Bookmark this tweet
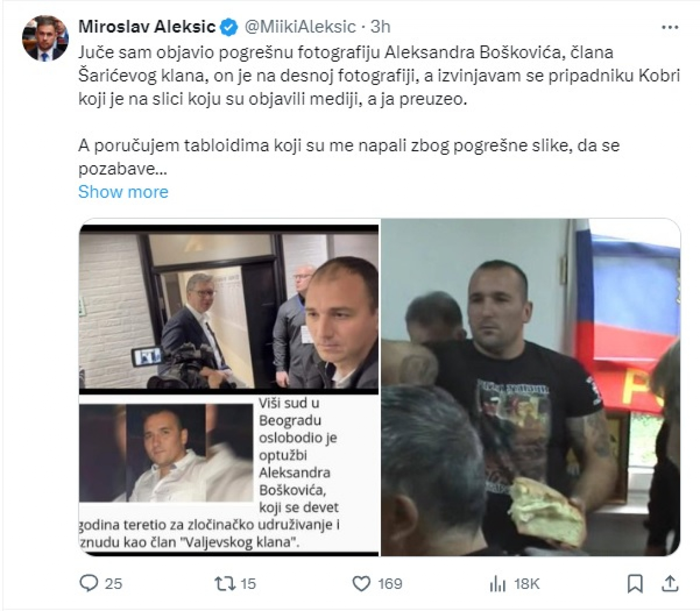The width and height of the screenshot is (700, 611). click(635, 584)
